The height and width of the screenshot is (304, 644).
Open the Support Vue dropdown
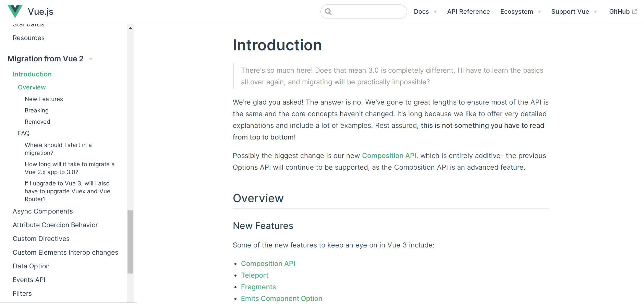[x=574, y=11]
